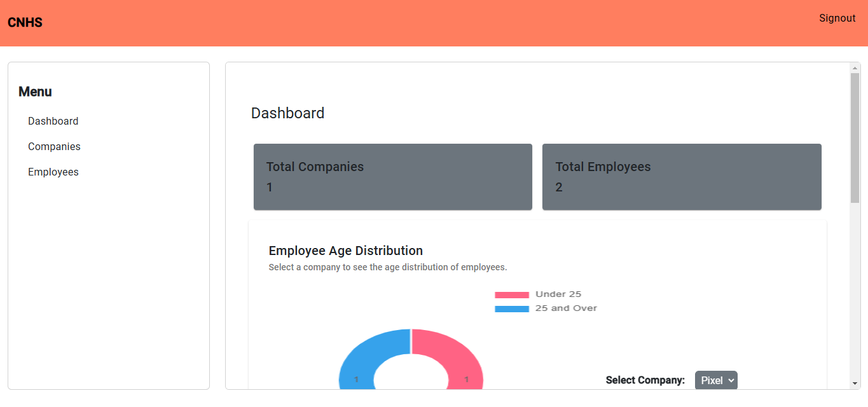Screen dimensions: 868x407
Task: Click the 'Dashboard' page heading
Action: click(287, 113)
